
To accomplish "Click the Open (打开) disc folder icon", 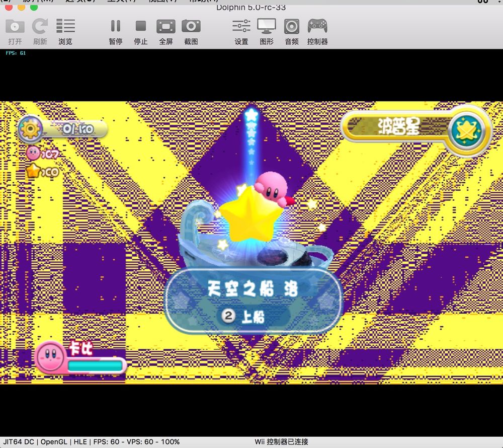I will coord(15,26).
